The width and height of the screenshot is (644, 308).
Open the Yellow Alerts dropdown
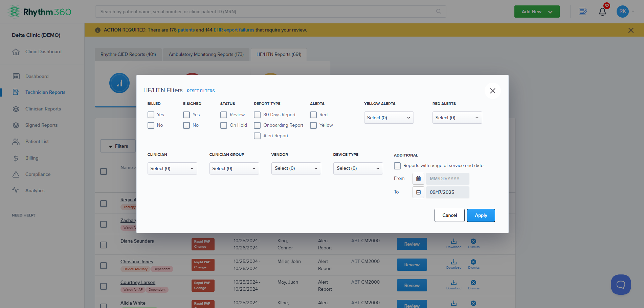(x=389, y=118)
